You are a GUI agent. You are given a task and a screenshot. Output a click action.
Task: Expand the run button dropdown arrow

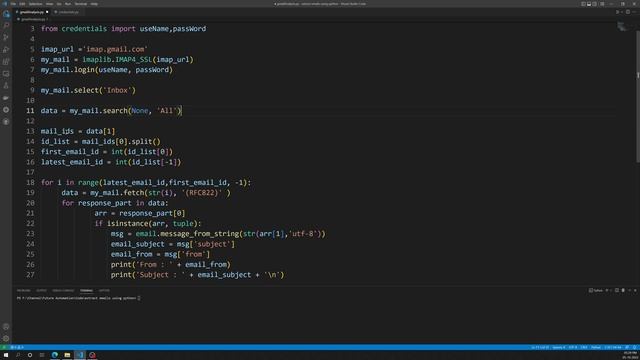click(x=622, y=12)
